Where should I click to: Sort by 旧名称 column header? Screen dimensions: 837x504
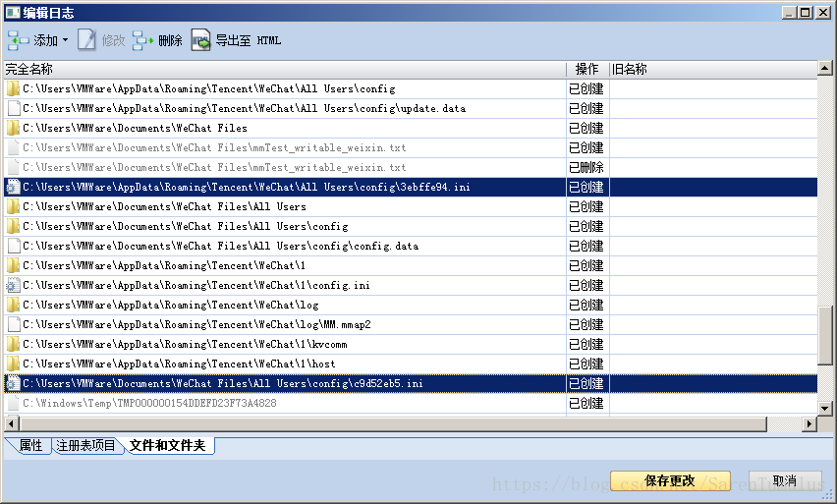(x=713, y=69)
